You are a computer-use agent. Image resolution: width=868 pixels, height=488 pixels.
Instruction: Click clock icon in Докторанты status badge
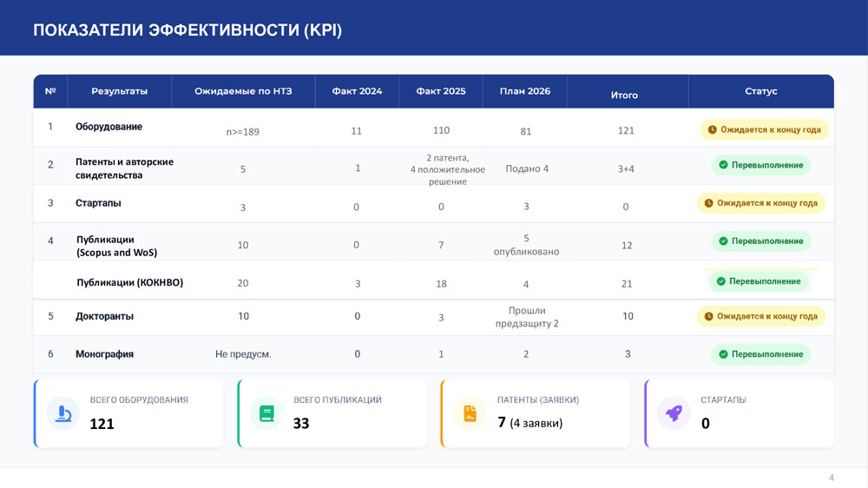click(x=708, y=316)
